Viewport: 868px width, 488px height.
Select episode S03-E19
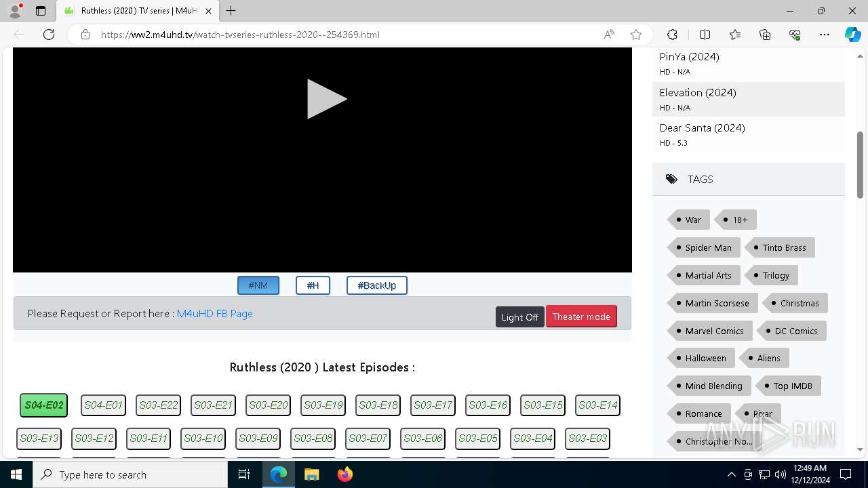tap(323, 405)
